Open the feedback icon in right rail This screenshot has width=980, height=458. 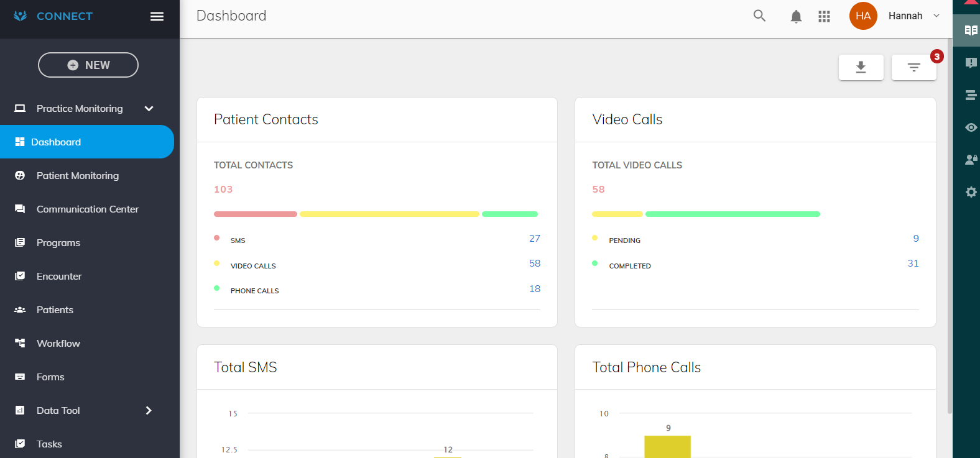(x=971, y=63)
